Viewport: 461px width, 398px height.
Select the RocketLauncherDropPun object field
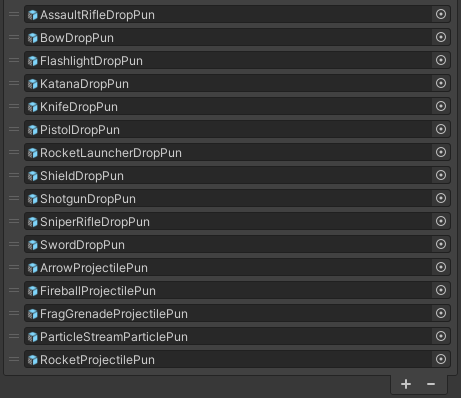pyautogui.click(x=237, y=152)
